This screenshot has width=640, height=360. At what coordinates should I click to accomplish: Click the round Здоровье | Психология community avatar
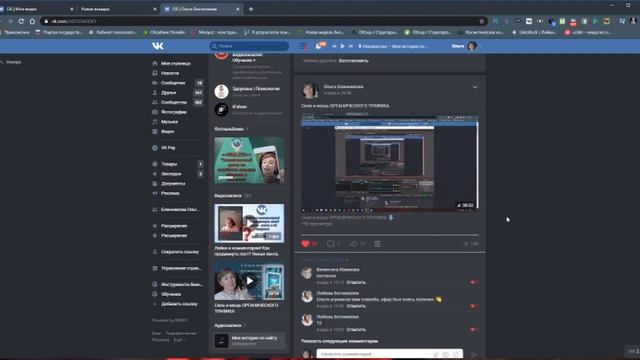221,91
